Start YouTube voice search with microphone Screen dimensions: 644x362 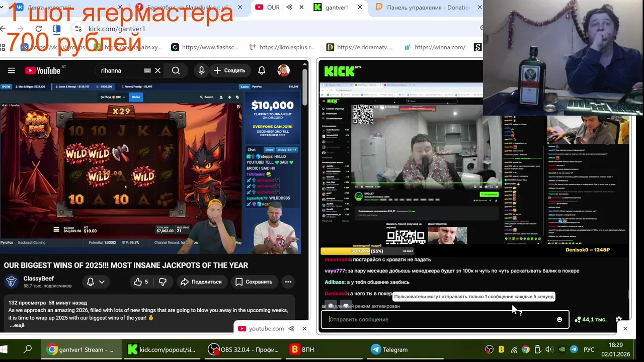point(201,71)
